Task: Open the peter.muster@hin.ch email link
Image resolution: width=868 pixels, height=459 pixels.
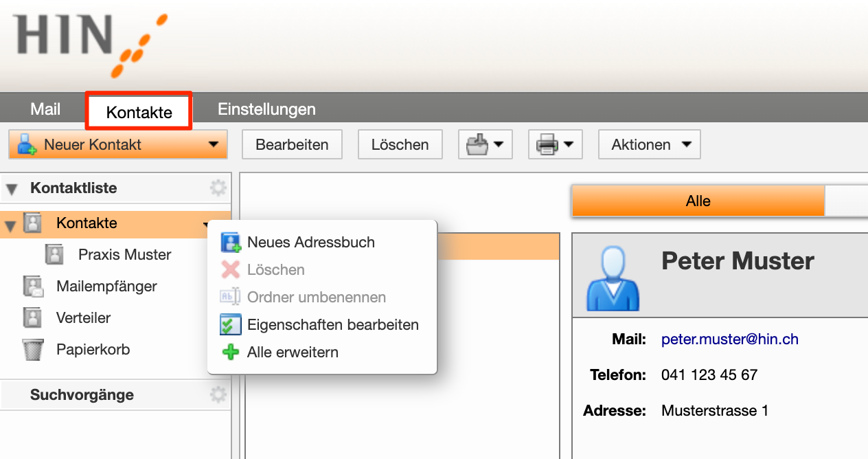Action: [x=730, y=339]
